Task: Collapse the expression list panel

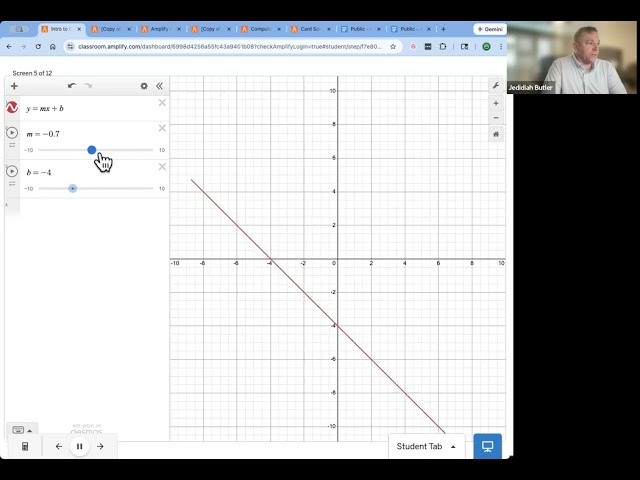Action: pos(160,86)
